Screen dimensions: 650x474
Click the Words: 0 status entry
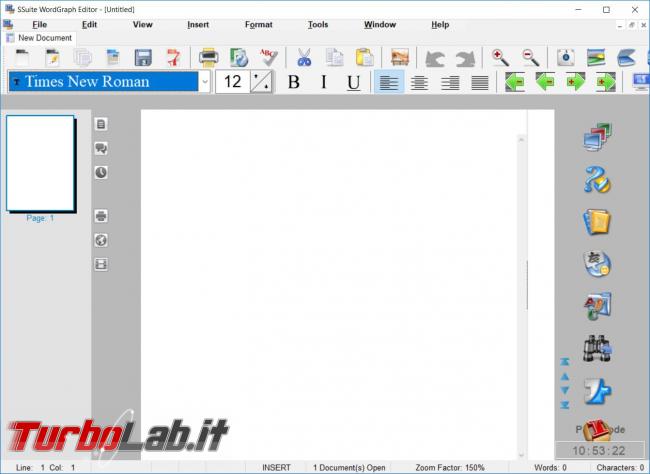coord(550,467)
